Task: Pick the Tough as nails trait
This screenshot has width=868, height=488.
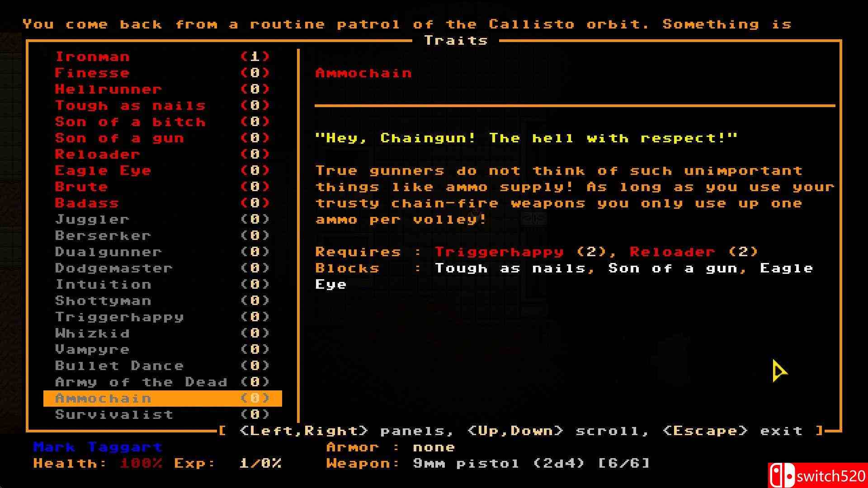Action: pyautogui.click(x=130, y=106)
